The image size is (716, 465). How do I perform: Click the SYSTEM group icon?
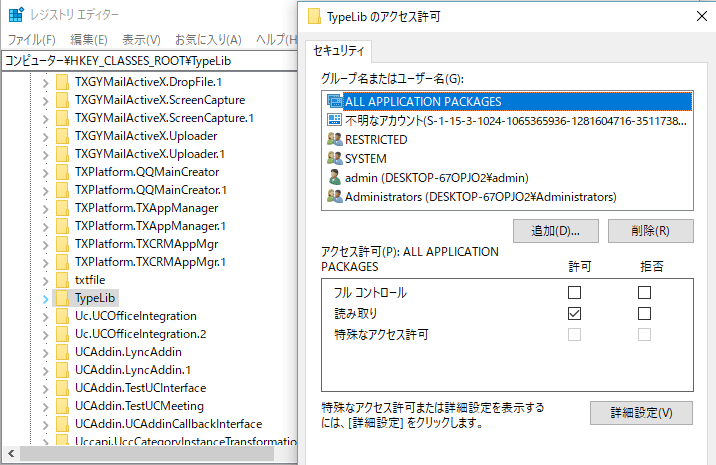(335, 158)
